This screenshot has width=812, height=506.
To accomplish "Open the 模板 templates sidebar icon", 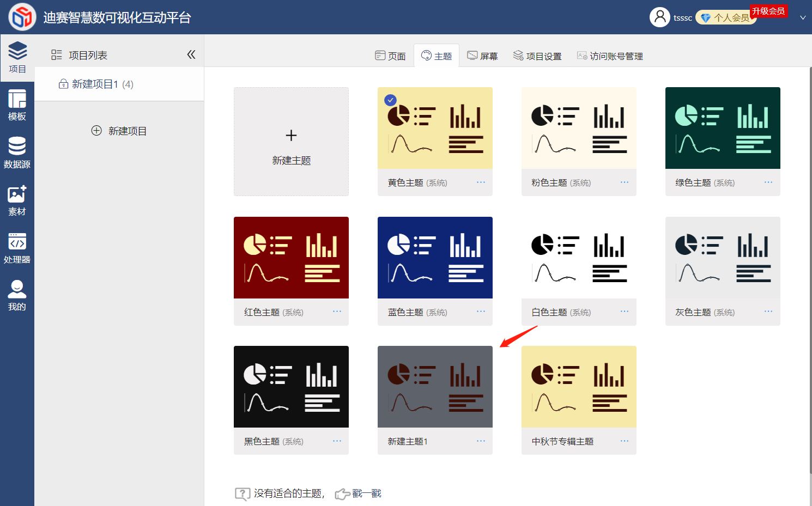I will point(17,105).
